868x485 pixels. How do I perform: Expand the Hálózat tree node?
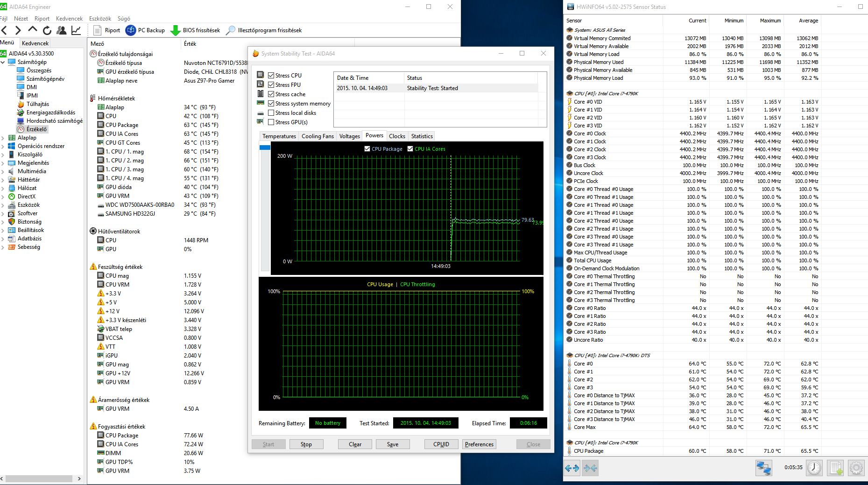pos(3,188)
